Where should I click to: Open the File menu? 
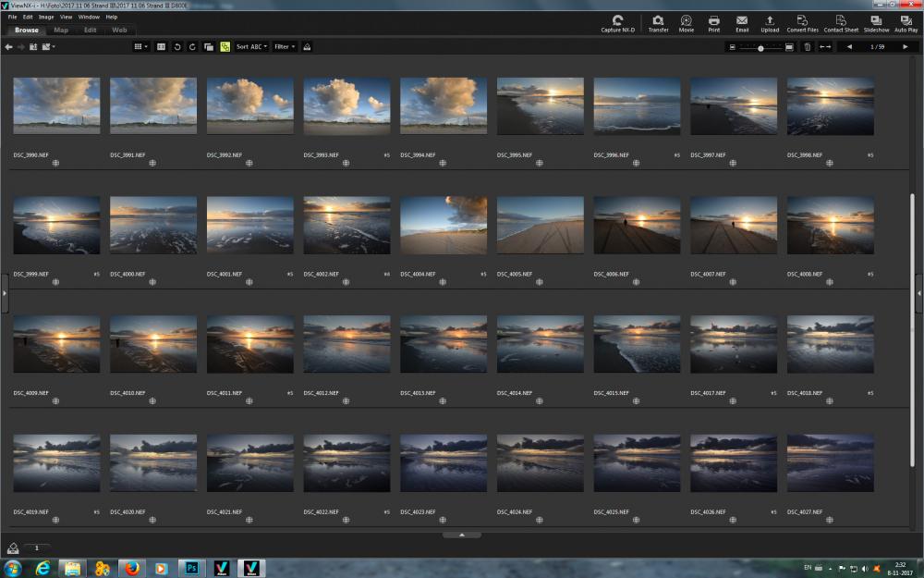[x=12, y=17]
